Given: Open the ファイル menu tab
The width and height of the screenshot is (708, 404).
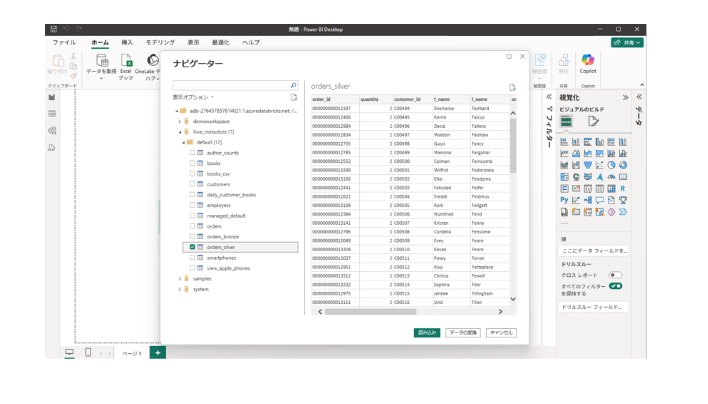Looking at the screenshot, I should tap(64, 42).
